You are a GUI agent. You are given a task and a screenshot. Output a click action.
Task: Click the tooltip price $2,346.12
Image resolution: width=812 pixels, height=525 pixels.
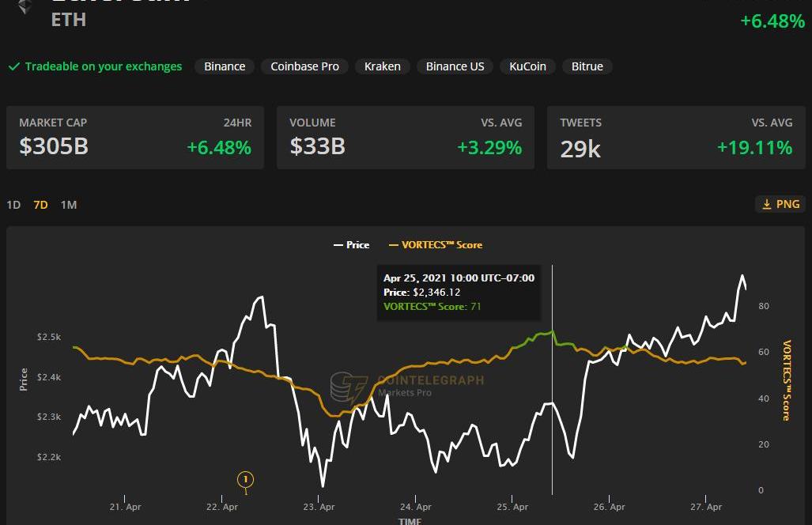point(436,292)
